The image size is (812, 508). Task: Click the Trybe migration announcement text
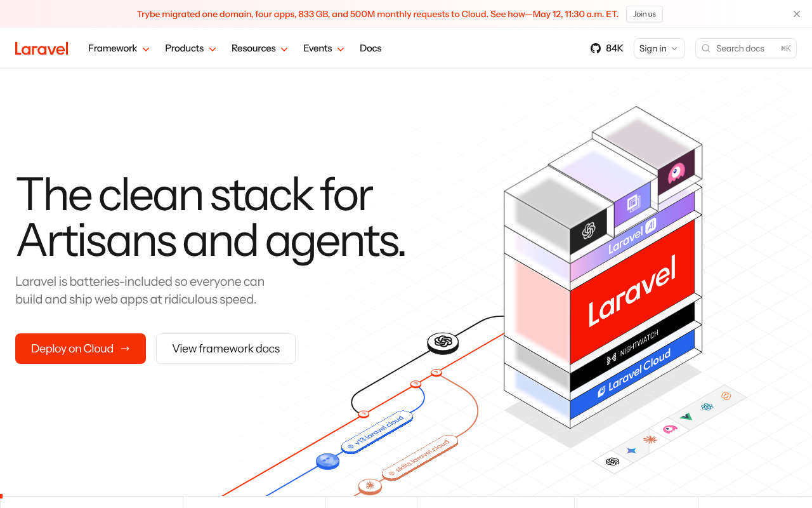pos(377,14)
